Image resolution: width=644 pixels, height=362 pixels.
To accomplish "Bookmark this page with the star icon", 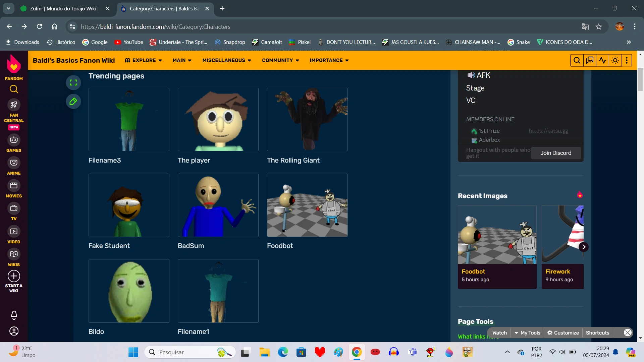I will pyautogui.click(x=599, y=27).
